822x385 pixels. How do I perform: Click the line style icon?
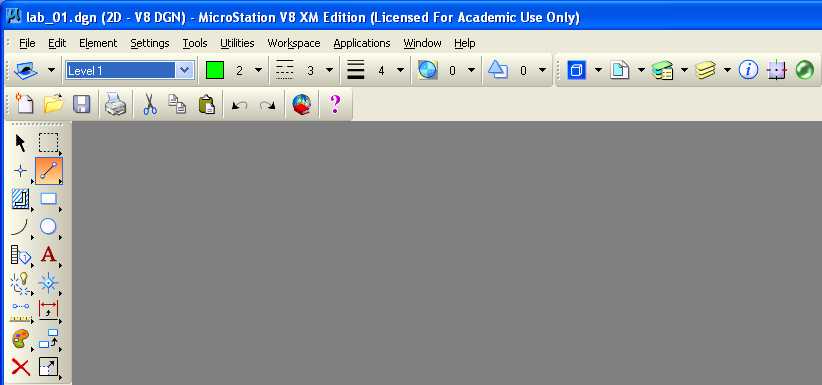[x=285, y=70]
